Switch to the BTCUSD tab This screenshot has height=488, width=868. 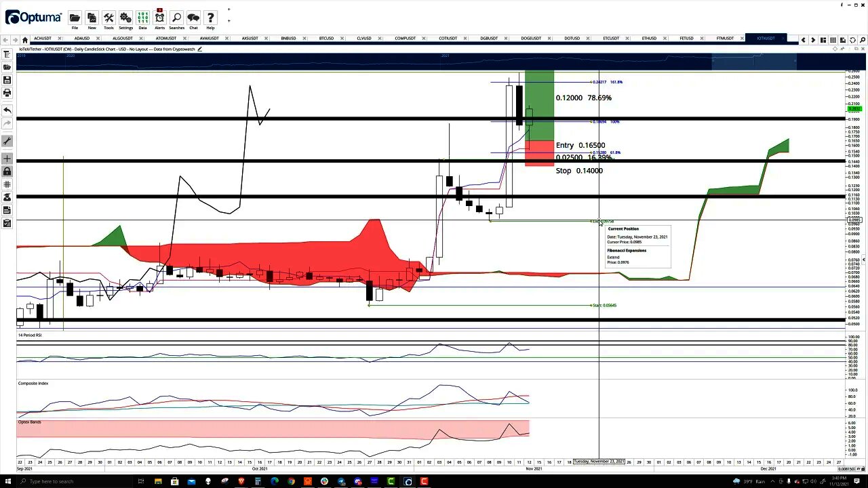click(326, 39)
